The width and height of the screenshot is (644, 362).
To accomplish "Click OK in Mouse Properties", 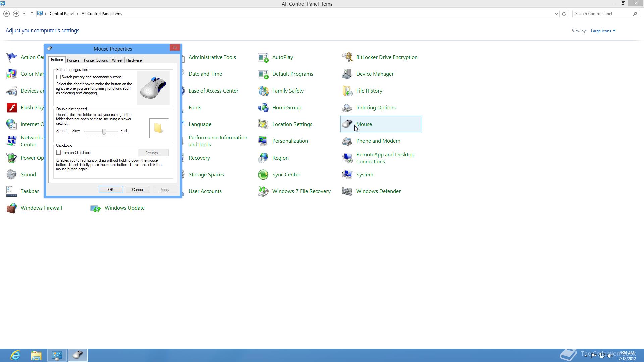I will tap(111, 190).
